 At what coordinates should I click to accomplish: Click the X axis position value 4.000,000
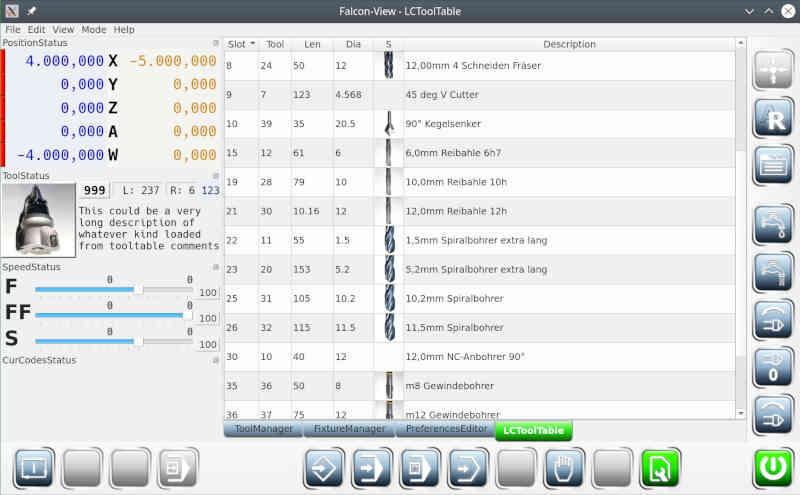tap(65, 61)
